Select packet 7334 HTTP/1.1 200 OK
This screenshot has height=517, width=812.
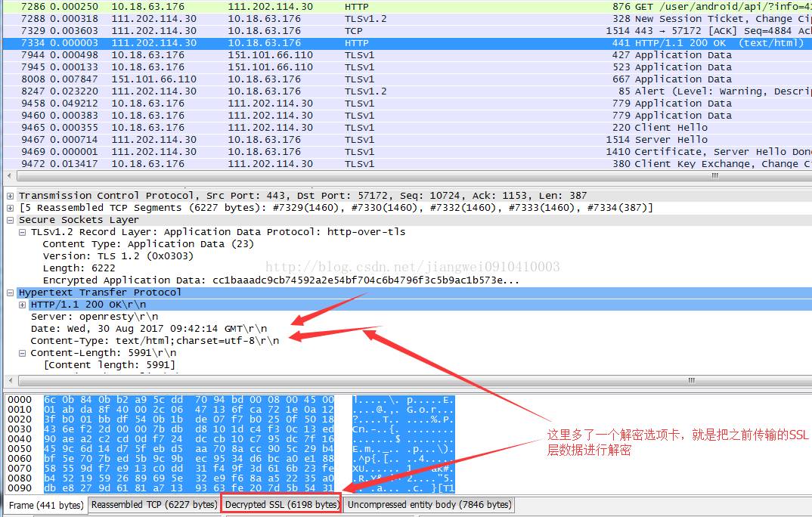[408, 43]
